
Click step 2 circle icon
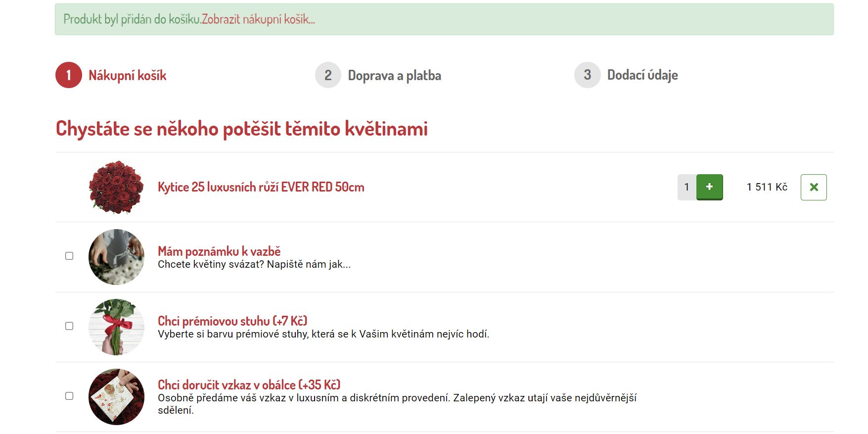pyautogui.click(x=328, y=75)
